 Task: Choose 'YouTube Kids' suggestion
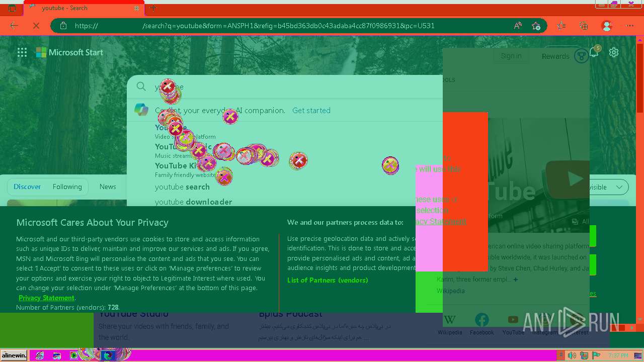point(180,165)
